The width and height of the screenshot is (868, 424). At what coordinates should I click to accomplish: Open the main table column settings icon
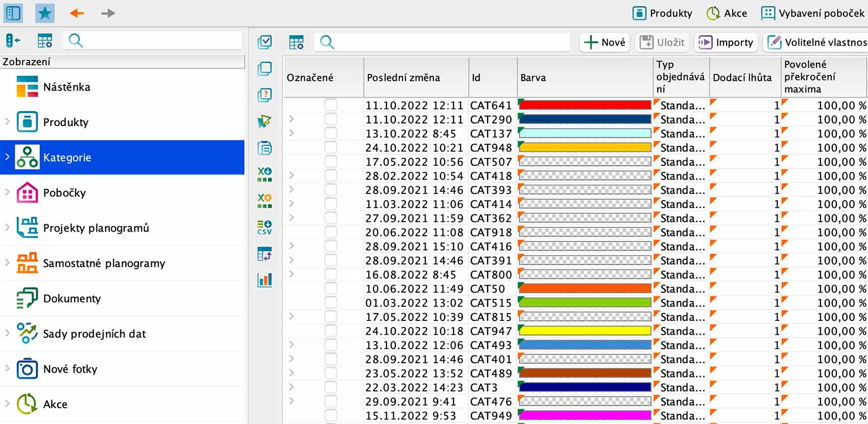point(296,42)
